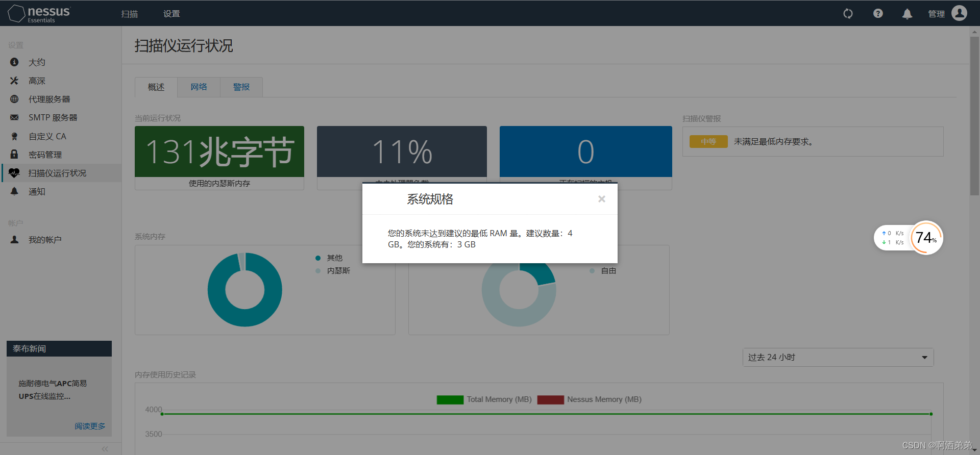Click the lock icon for 密码管理
This screenshot has height=455, width=980.
tap(14, 154)
